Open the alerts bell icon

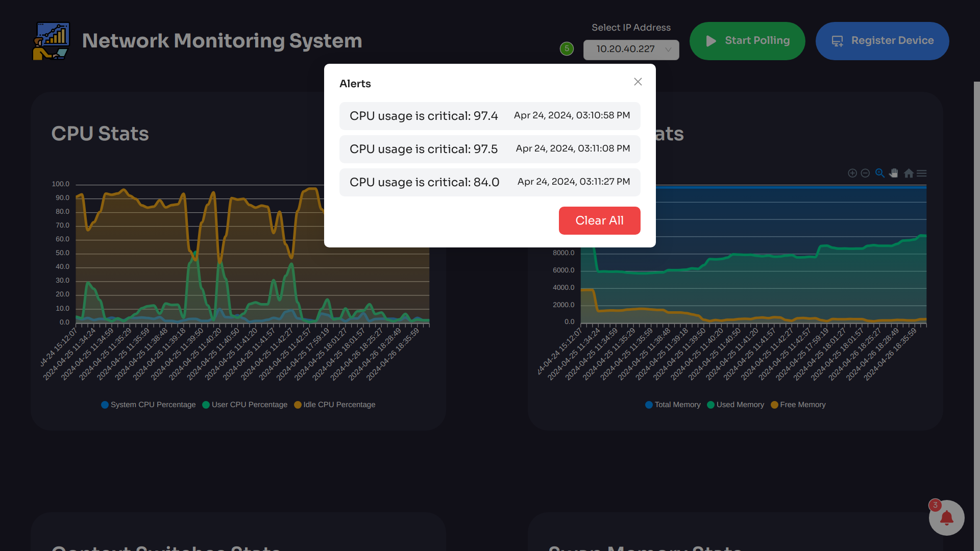[947, 518]
